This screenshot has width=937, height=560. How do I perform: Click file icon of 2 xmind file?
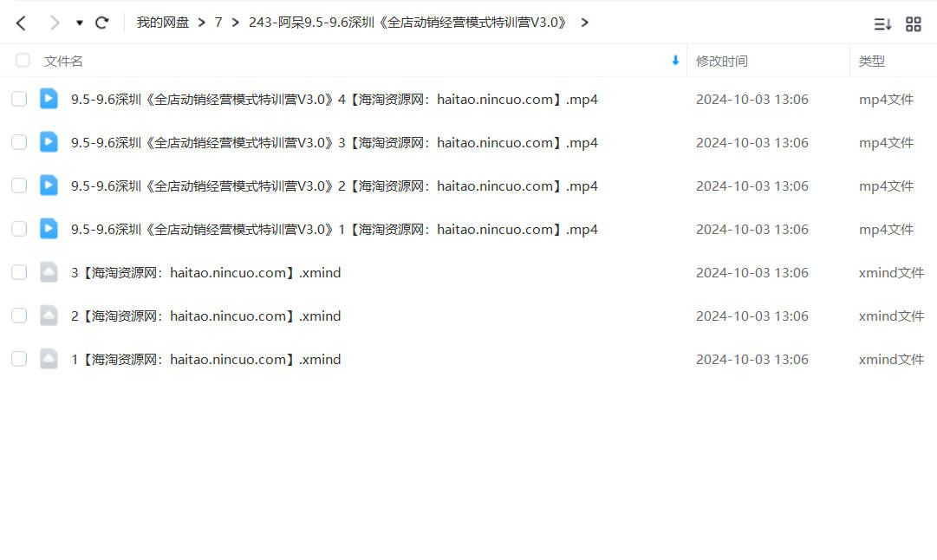pos(49,316)
